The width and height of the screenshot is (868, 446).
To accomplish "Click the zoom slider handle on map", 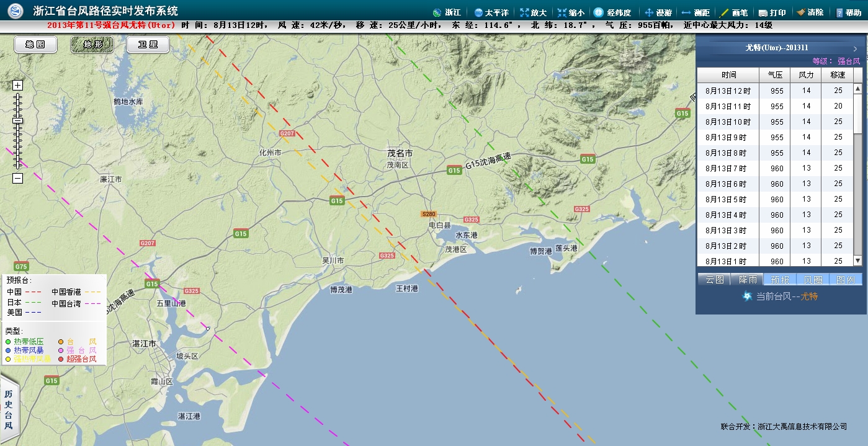I will (17, 120).
